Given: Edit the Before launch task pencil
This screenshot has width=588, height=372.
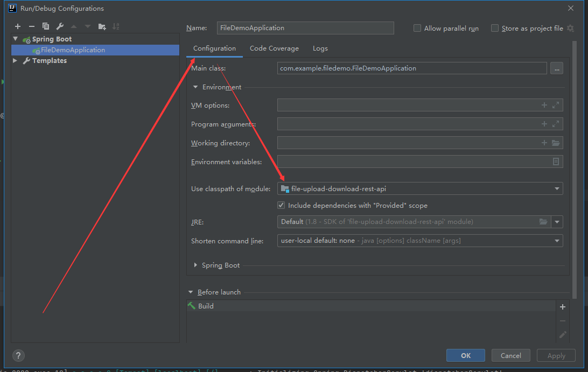Looking at the screenshot, I should [x=563, y=335].
